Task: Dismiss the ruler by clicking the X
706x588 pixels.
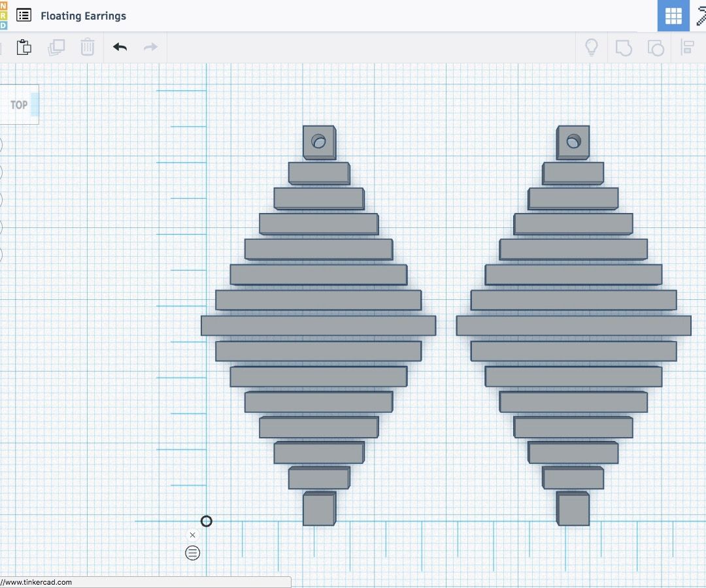Action: pyautogui.click(x=192, y=534)
